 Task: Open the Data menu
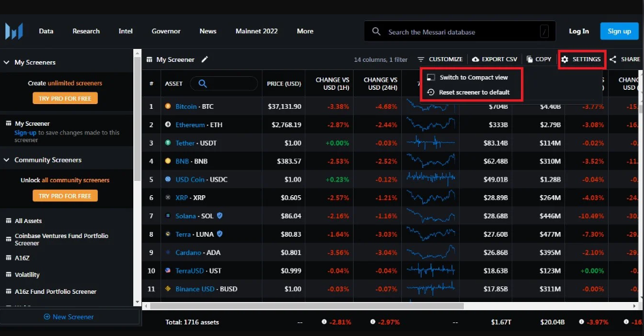pos(46,31)
